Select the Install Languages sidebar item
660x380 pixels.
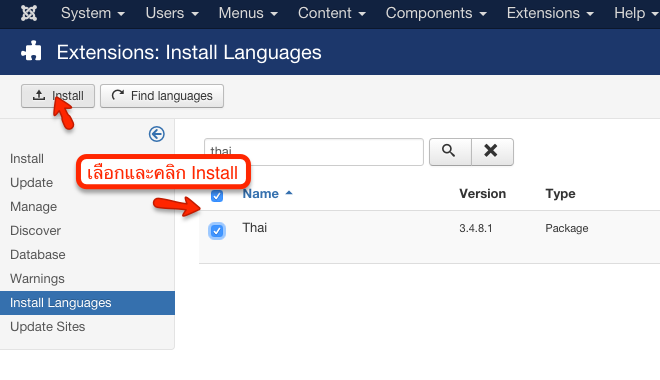tap(87, 303)
